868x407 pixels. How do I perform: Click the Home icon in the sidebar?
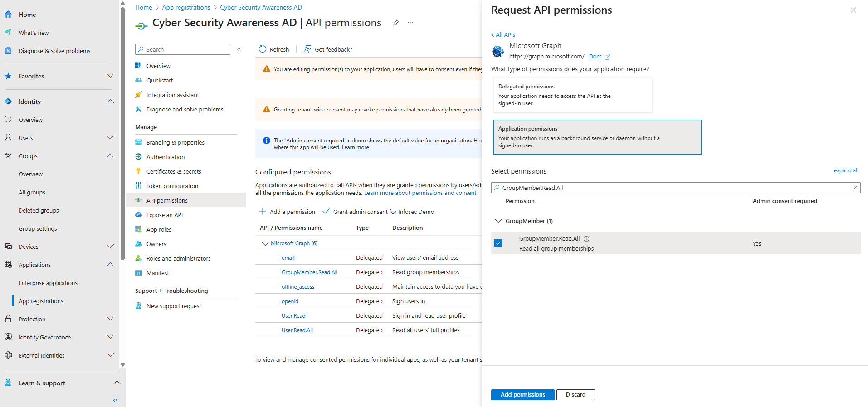click(8, 14)
